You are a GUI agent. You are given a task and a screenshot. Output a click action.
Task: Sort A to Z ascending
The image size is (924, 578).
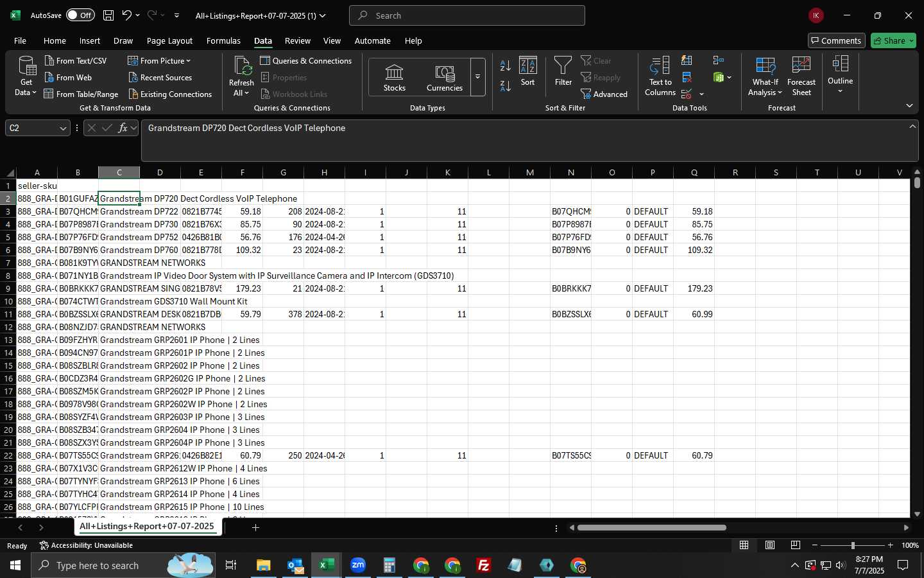tap(505, 65)
